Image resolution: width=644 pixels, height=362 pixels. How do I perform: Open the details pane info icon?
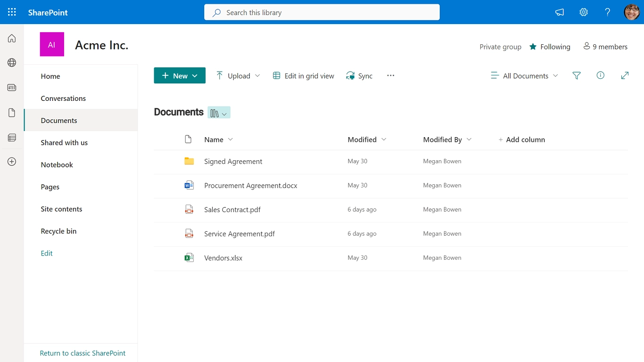(600, 75)
